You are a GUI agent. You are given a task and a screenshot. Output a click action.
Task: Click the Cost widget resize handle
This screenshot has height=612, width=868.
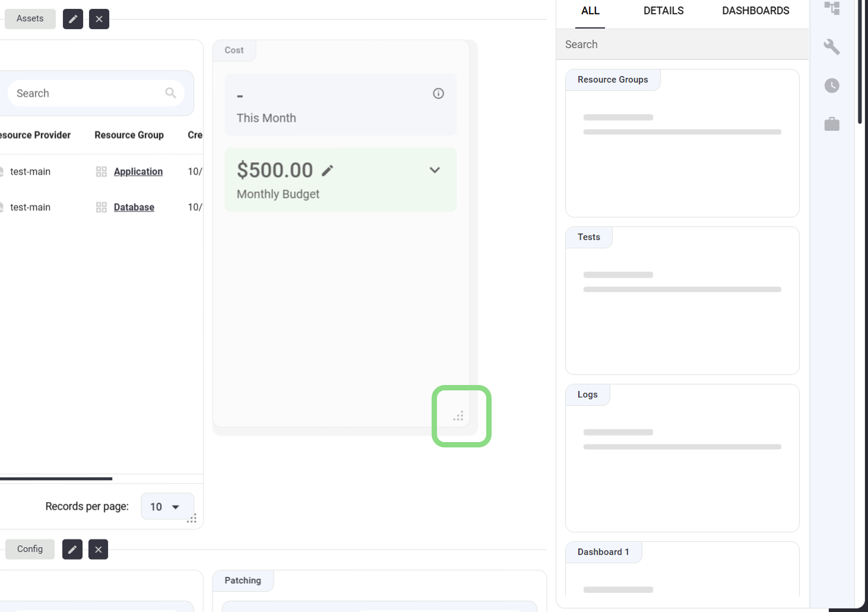(x=458, y=417)
